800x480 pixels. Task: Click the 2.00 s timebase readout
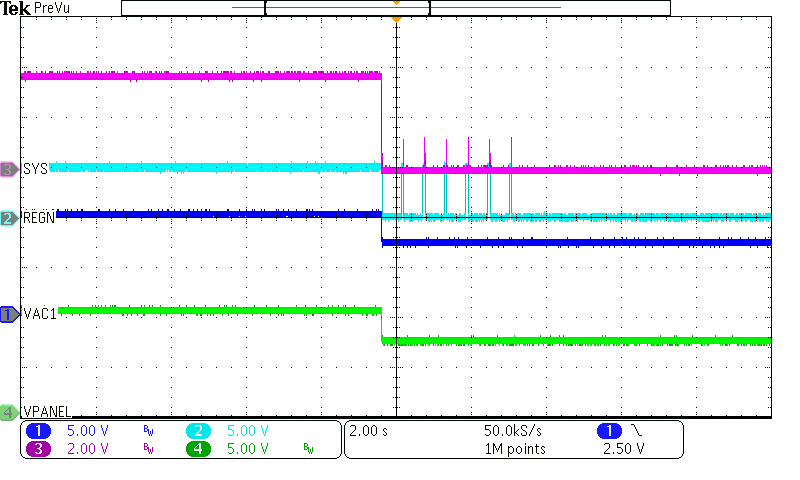(369, 430)
